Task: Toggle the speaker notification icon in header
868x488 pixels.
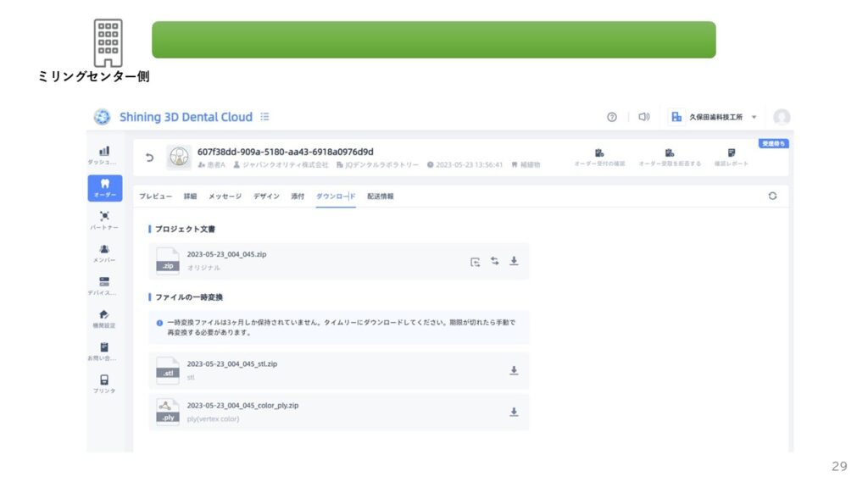Action: tap(644, 117)
